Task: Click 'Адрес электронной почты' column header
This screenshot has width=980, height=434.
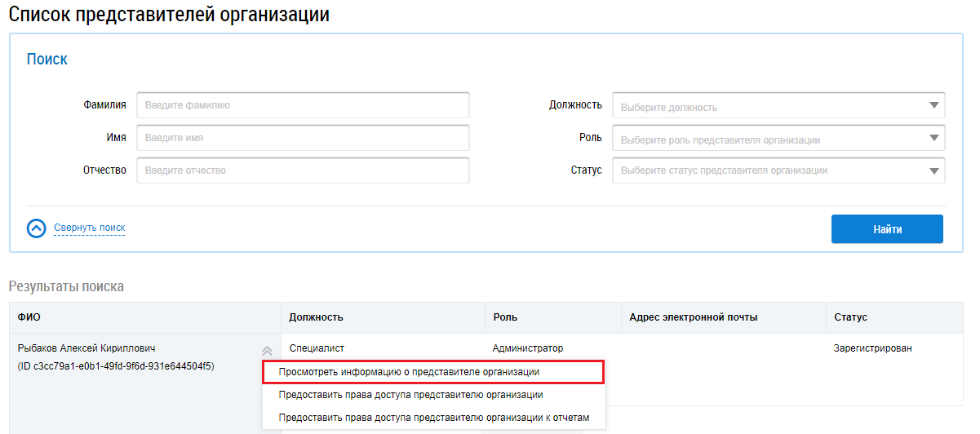Action: (x=693, y=317)
